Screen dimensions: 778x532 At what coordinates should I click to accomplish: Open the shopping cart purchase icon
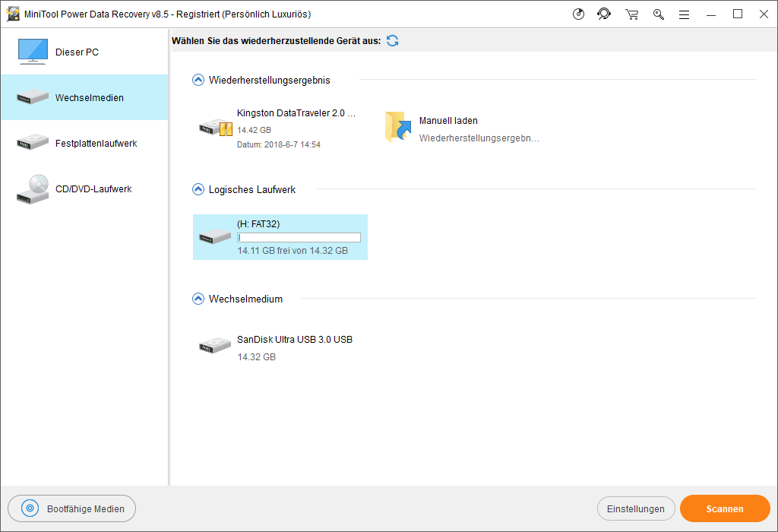(x=631, y=14)
